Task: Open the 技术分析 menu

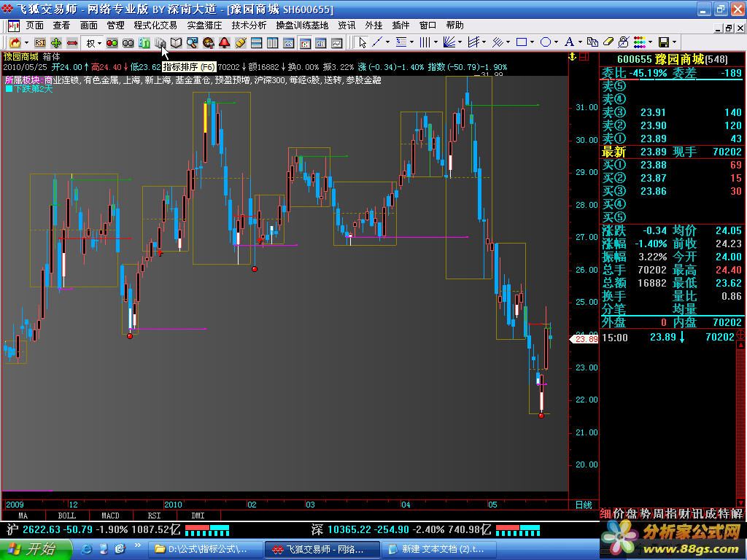Action: point(249,25)
